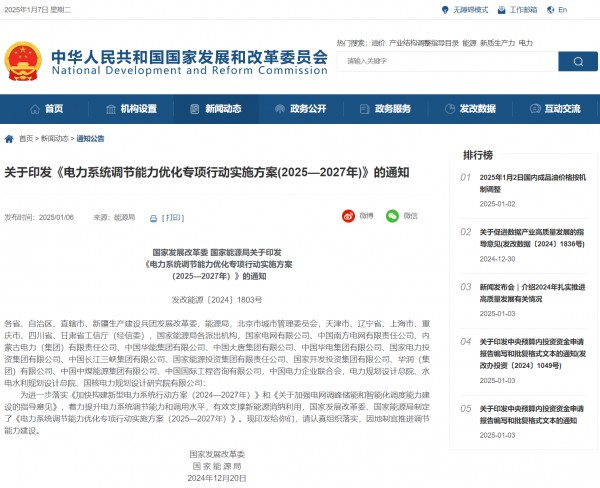
Task: Click the 机构设置 building icon
Action: tap(111, 109)
